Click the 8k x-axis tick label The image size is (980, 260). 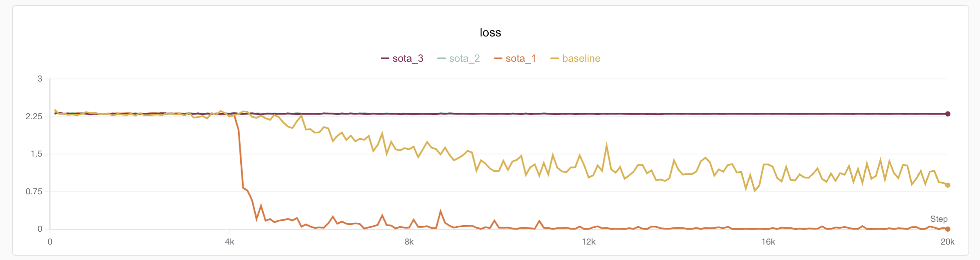409,242
